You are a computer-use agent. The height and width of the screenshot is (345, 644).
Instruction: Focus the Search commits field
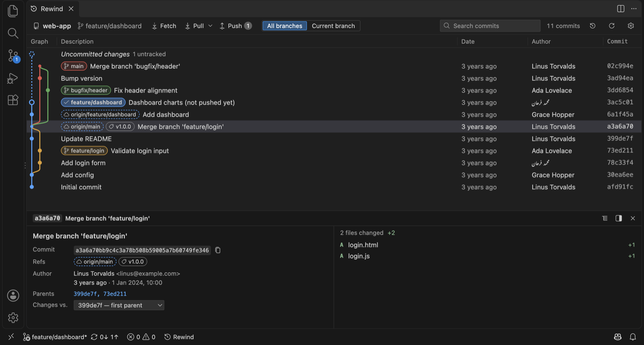[490, 26]
